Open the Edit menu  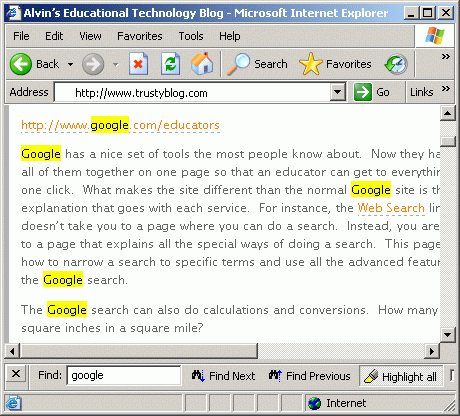tap(54, 36)
